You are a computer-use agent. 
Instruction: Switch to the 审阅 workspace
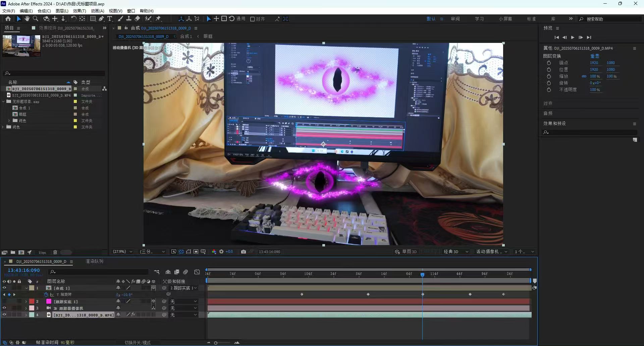point(455,19)
